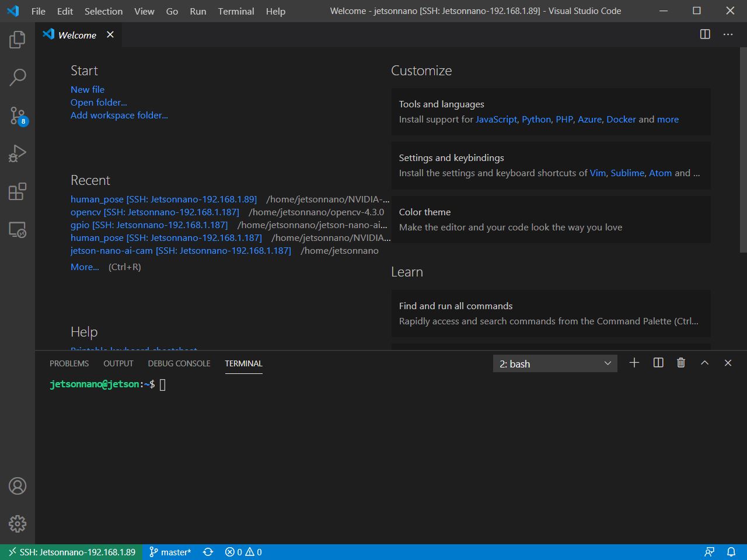
Task: Click Add workspace folder... link
Action: point(119,115)
